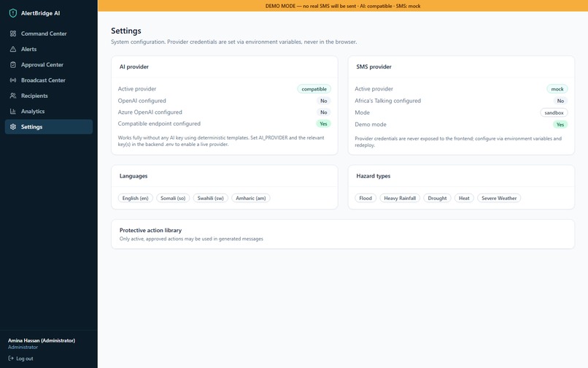Switch to the Analytics page

tap(49, 111)
